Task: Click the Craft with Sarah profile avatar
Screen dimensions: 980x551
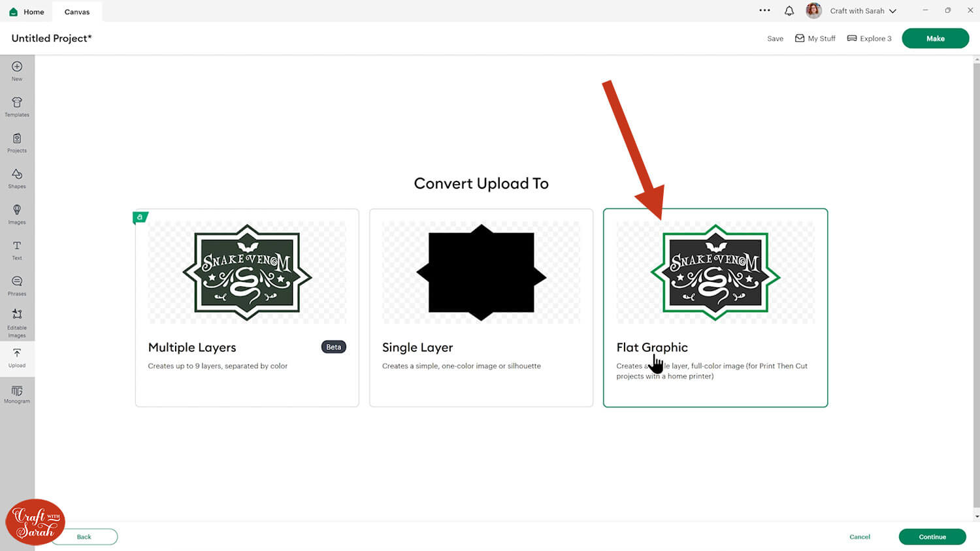Action: coord(813,10)
